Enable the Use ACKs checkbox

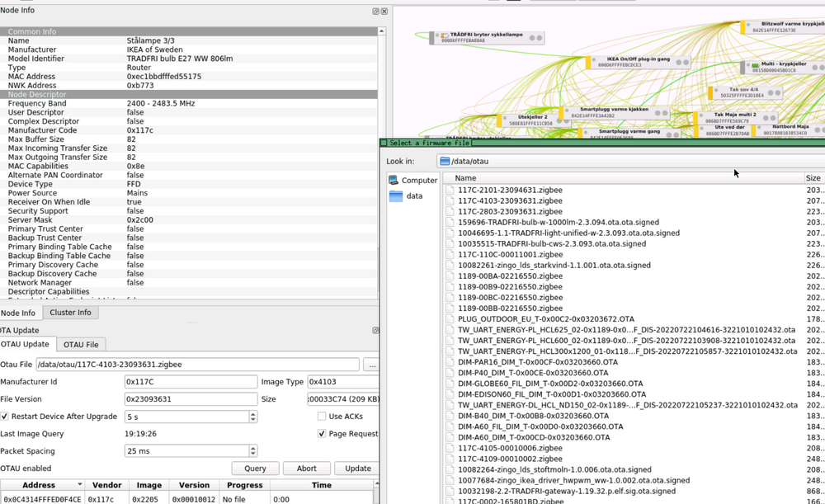(x=322, y=417)
